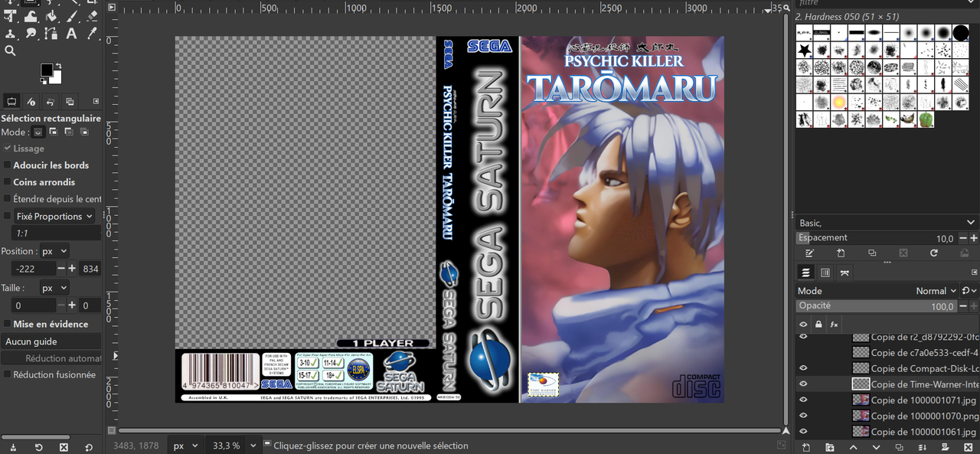Reset tool options to default values
The image size is (980, 454).
tap(88, 447)
